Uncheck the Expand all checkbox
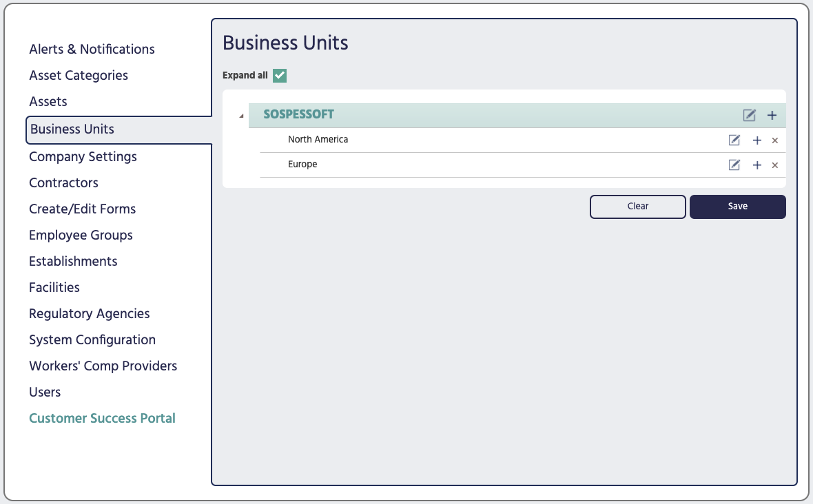This screenshot has height=504, width=813. coord(279,76)
